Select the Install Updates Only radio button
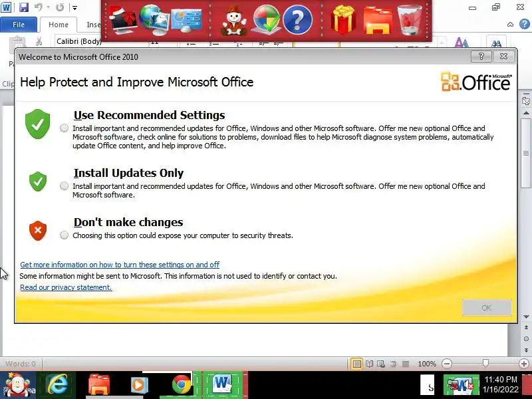The image size is (532, 399). [64, 186]
